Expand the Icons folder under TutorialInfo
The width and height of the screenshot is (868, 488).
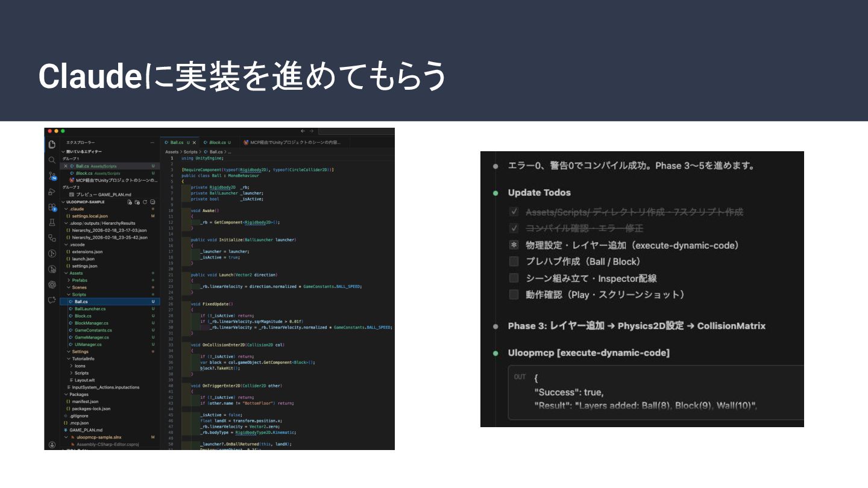click(x=110, y=366)
